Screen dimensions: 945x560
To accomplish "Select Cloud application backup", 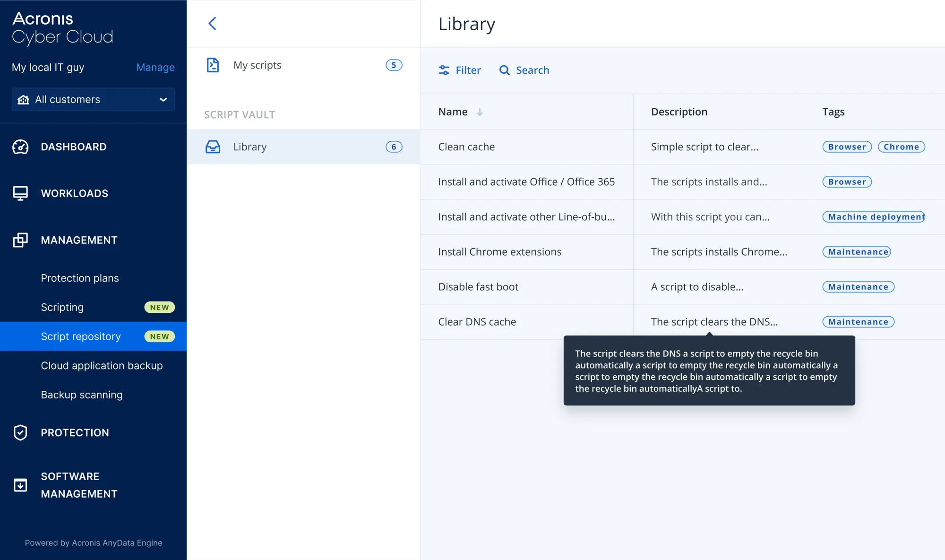I will 102,366.
